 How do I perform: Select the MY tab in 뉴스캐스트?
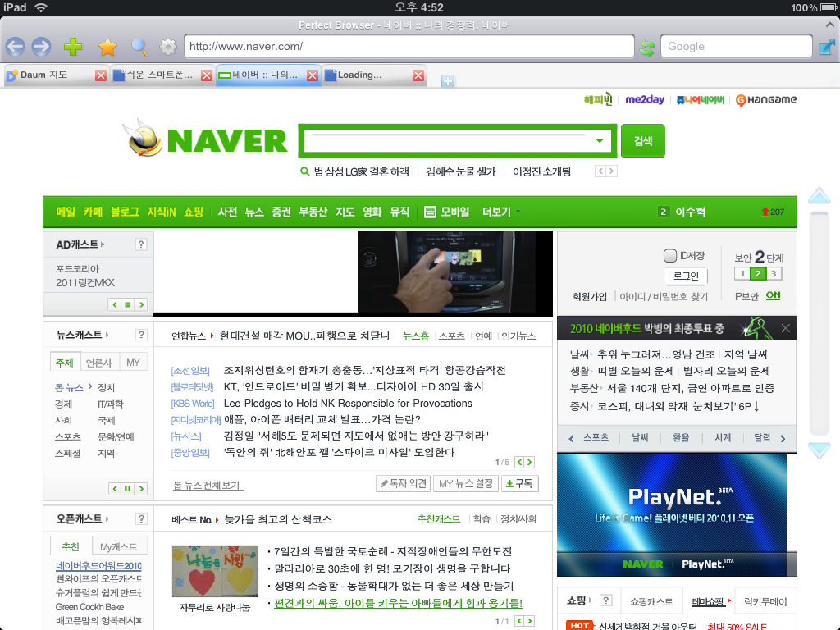tap(133, 363)
